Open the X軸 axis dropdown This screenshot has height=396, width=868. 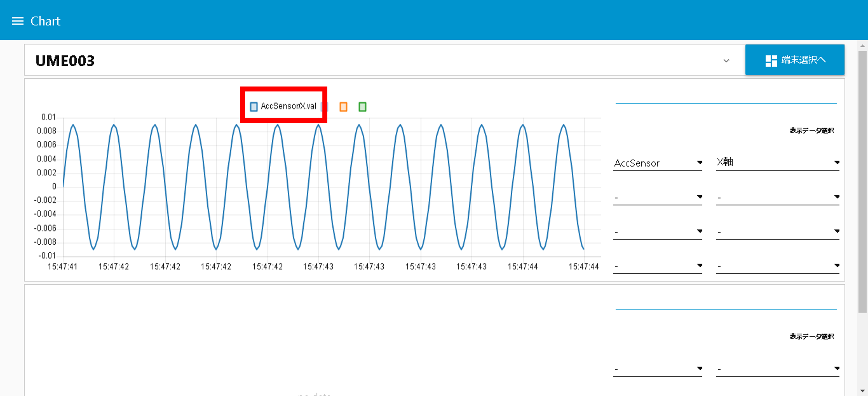pos(778,162)
